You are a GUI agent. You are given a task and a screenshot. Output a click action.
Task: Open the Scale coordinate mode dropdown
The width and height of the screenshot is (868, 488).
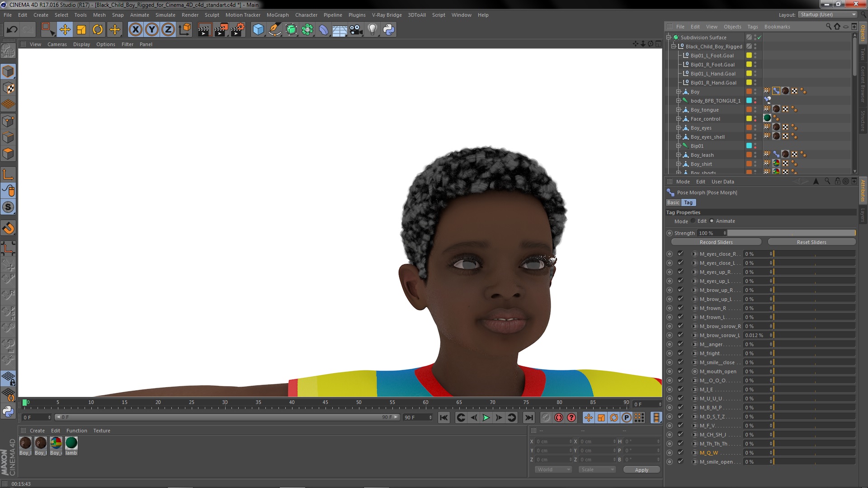point(597,469)
